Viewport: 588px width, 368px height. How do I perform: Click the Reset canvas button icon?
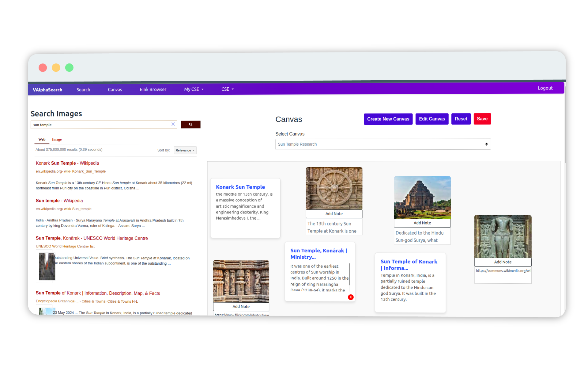461,119
